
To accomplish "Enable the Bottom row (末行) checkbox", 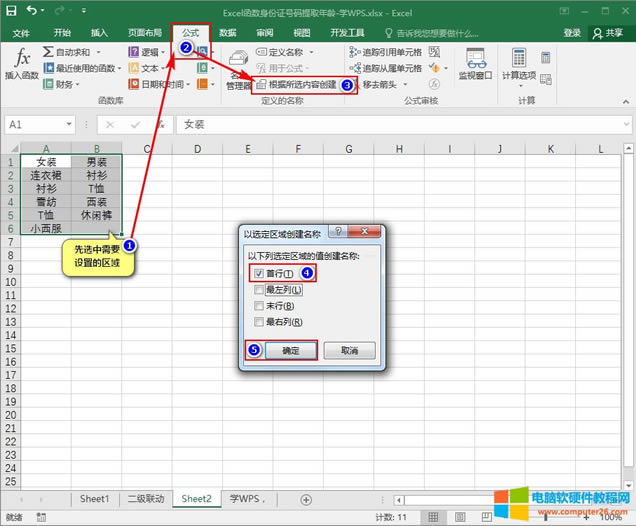I will point(259,306).
